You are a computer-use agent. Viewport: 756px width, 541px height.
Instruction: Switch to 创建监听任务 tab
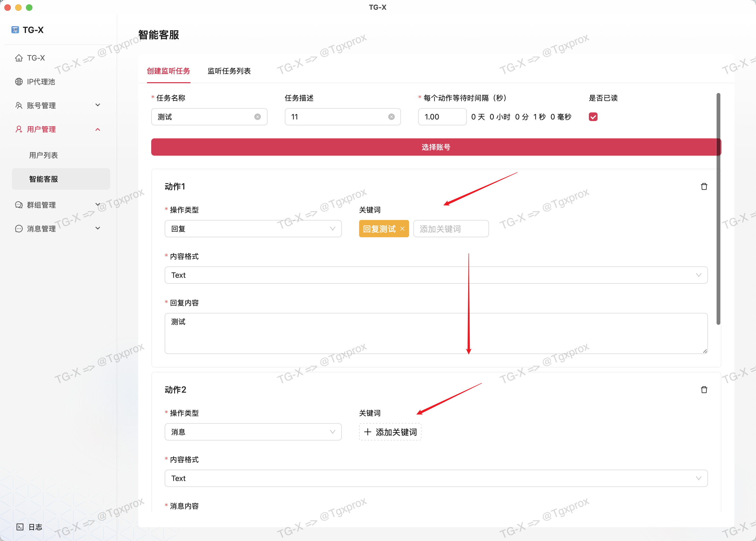point(168,71)
